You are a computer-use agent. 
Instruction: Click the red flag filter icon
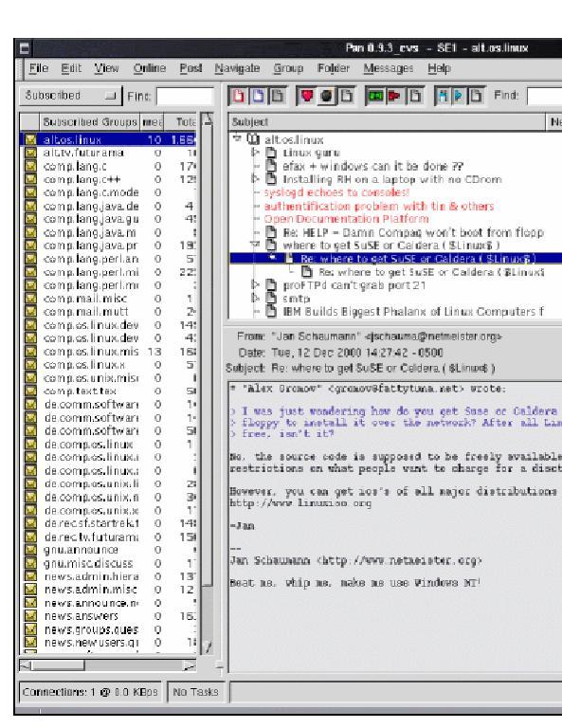coord(395,96)
